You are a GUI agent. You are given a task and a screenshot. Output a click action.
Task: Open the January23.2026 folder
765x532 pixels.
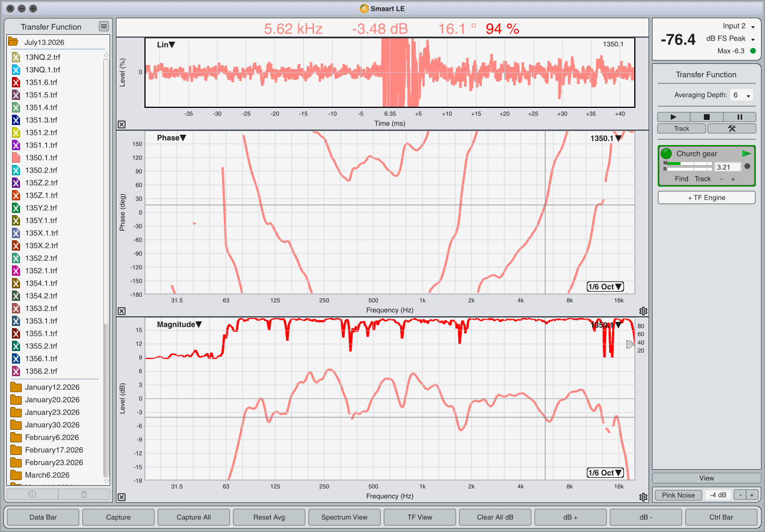tap(52, 412)
